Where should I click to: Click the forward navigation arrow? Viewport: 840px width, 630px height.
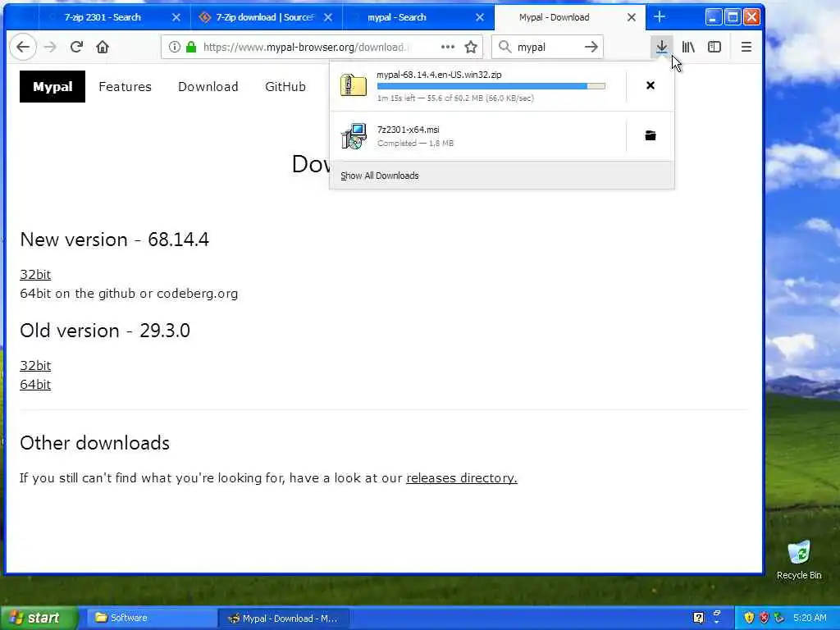[50, 47]
